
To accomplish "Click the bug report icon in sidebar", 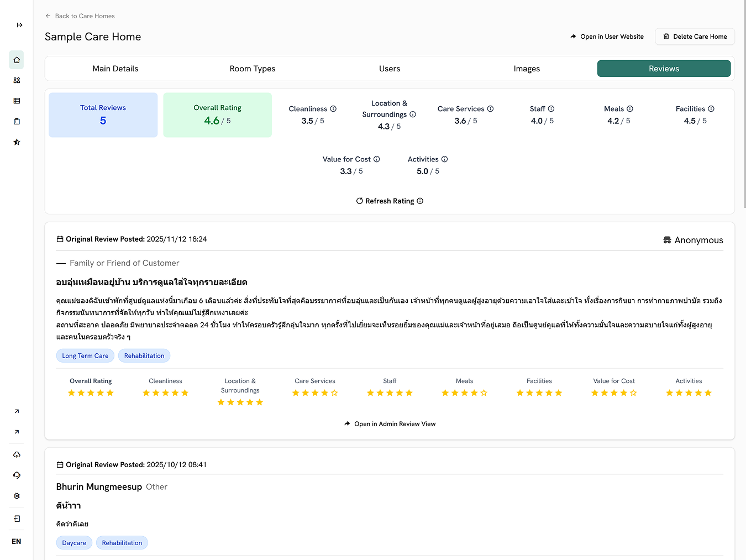I will [17, 496].
